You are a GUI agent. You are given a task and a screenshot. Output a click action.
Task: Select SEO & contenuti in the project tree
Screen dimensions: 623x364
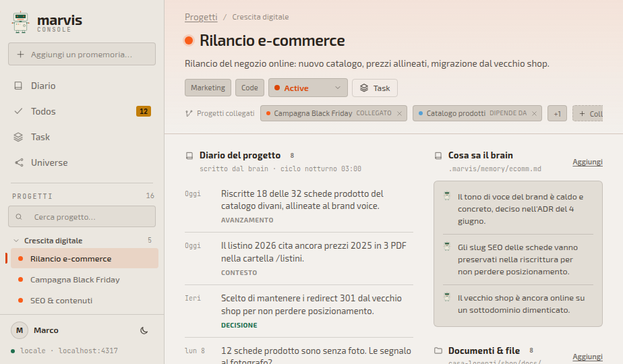pos(84,301)
